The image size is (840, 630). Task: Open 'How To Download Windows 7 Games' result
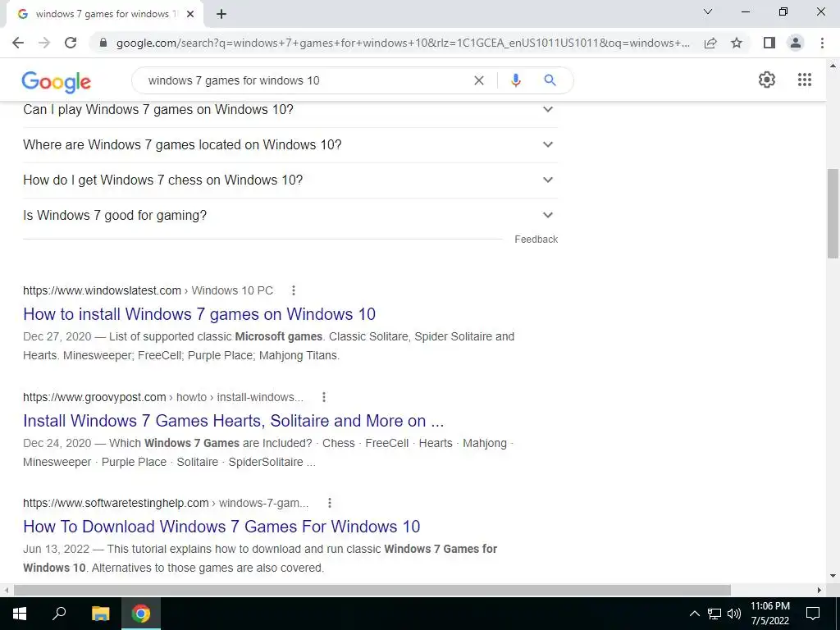[x=221, y=527]
